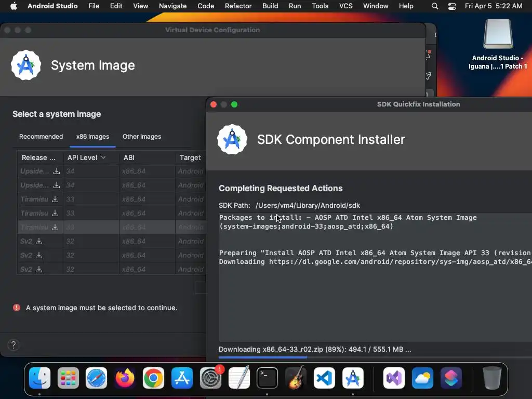532x399 pixels.
Task: Click the green zoom button of SDK Quickfix window
Action: pos(234,104)
